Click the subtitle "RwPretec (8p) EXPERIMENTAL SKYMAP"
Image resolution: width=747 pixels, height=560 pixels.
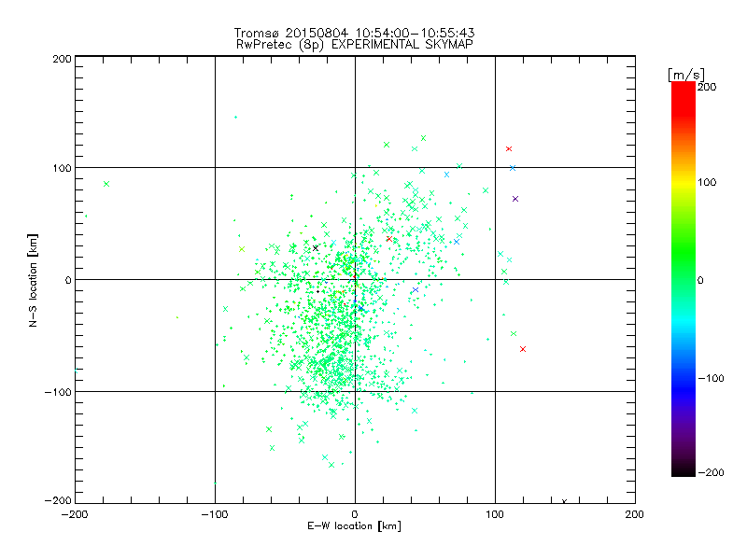(355, 45)
